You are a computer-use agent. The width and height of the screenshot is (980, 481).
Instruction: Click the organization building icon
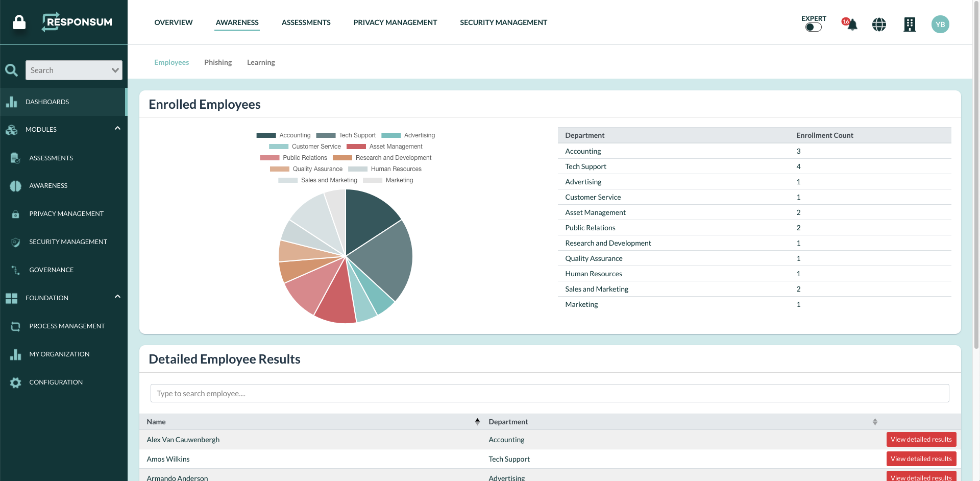[x=910, y=24]
